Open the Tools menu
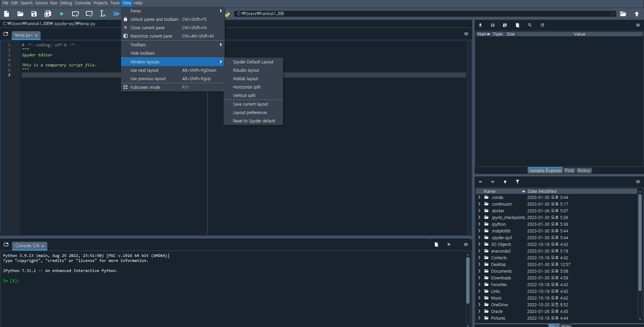The height and width of the screenshot is (327, 644). 115,3
